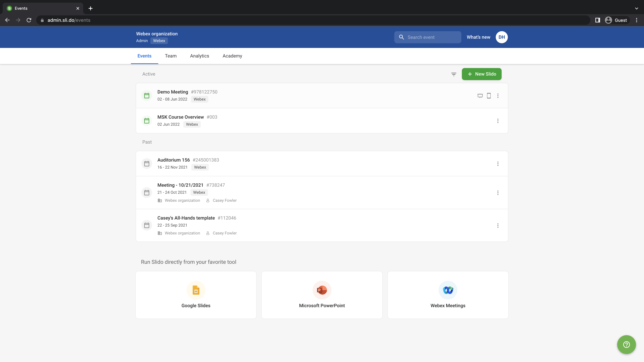
Task: Click the New Slido button
Action: pyautogui.click(x=481, y=74)
